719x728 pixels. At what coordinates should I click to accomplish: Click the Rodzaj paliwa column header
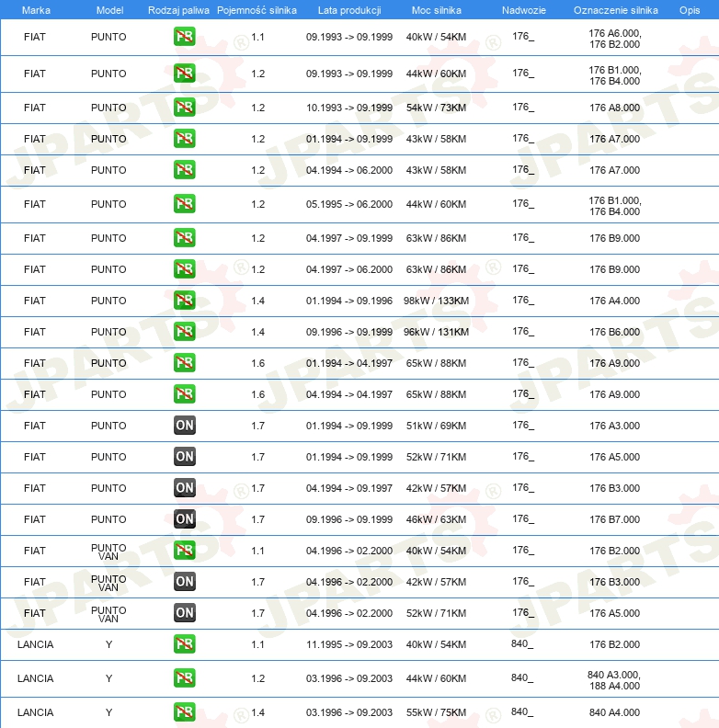(x=178, y=10)
